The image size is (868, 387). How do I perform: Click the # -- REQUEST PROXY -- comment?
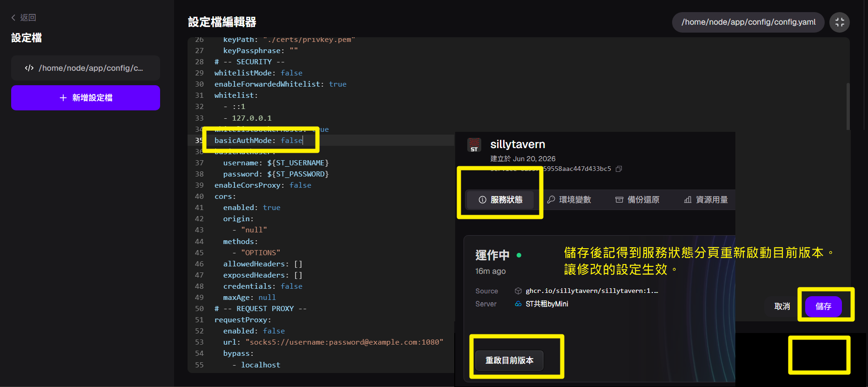260,309
